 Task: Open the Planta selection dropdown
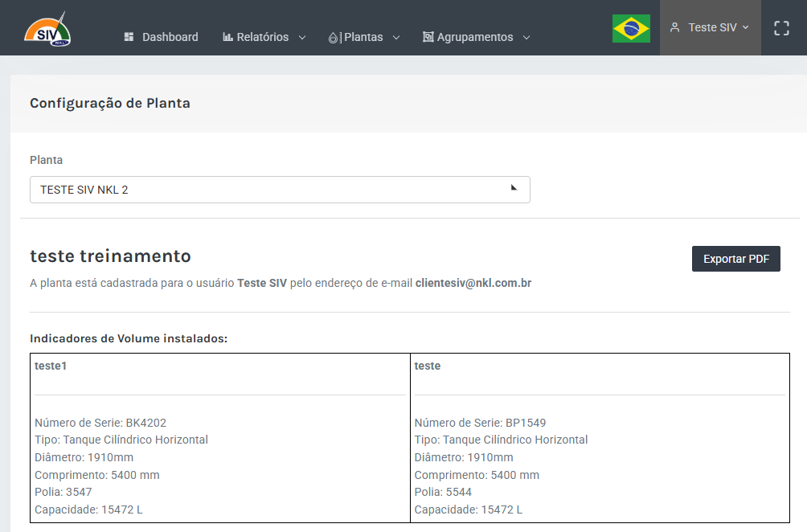tap(280, 190)
